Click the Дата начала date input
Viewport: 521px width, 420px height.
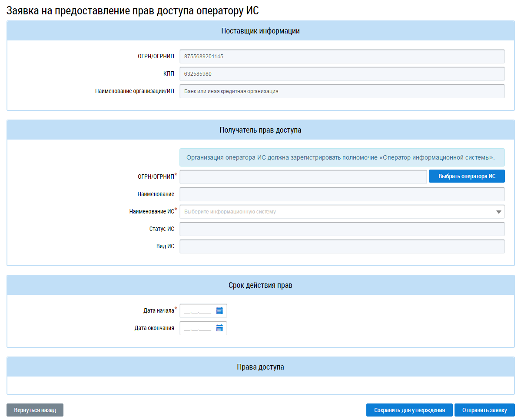pyautogui.click(x=198, y=311)
